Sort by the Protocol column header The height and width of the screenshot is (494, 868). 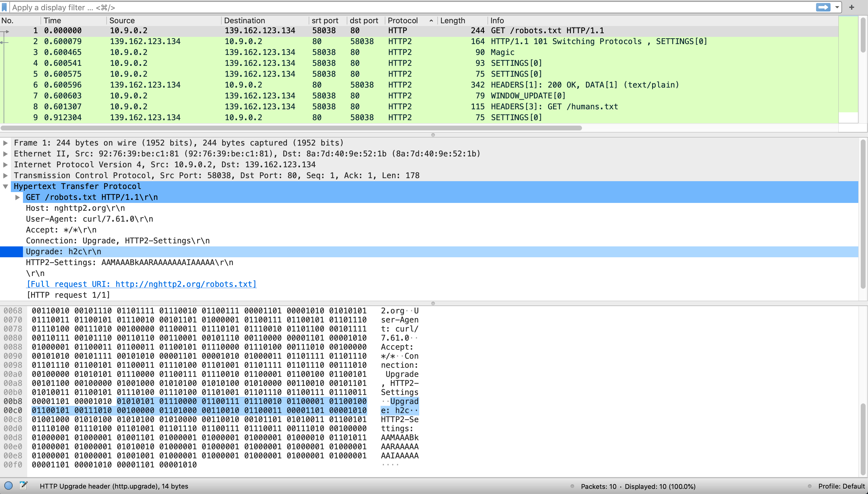point(403,21)
